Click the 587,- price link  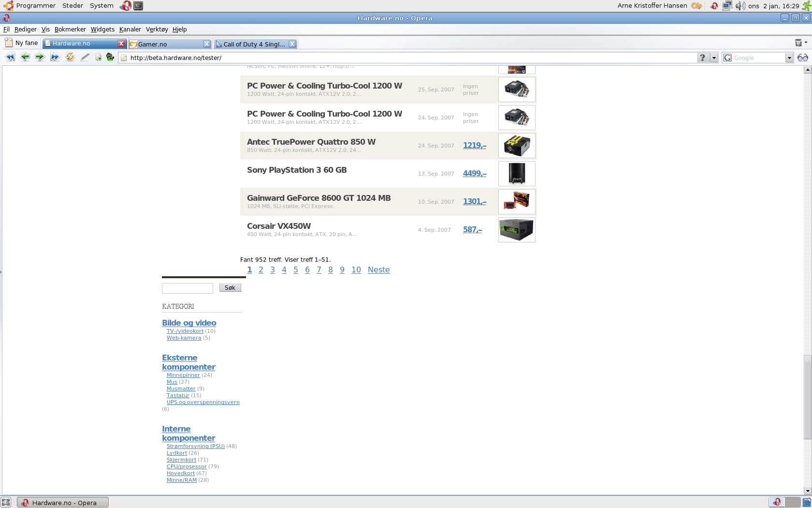pyautogui.click(x=473, y=229)
